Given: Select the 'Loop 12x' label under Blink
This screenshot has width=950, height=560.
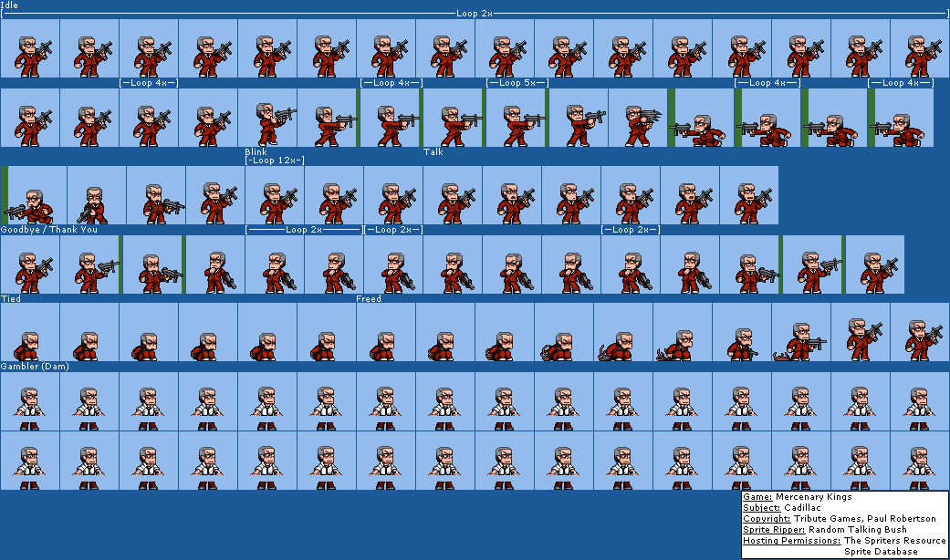Looking at the screenshot, I should (x=275, y=161).
